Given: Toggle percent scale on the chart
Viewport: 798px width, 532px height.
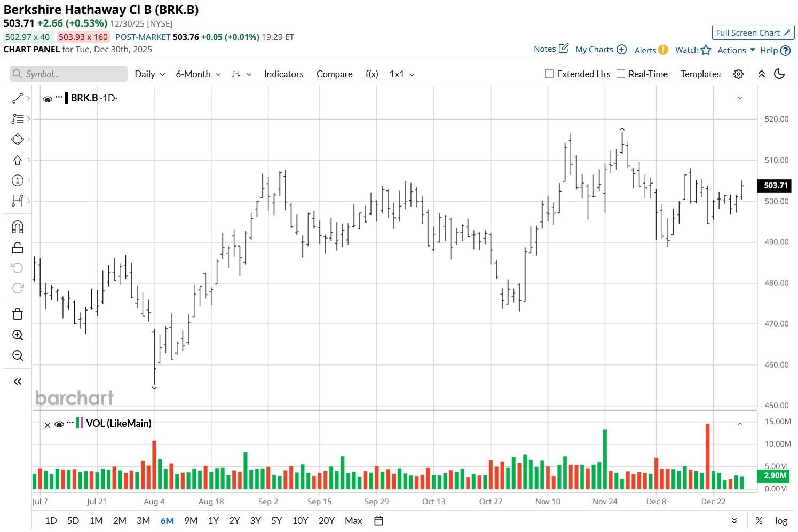Looking at the screenshot, I should (759, 521).
